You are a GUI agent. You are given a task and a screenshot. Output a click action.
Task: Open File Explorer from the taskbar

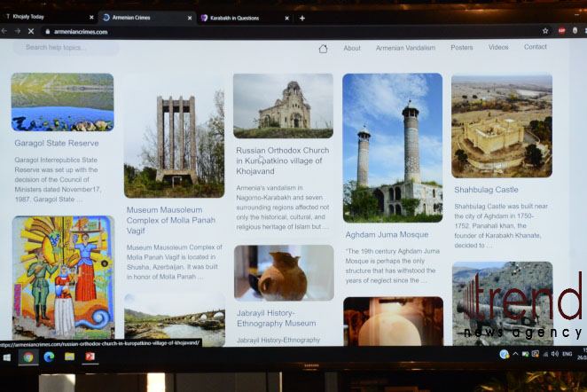(x=69, y=357)
